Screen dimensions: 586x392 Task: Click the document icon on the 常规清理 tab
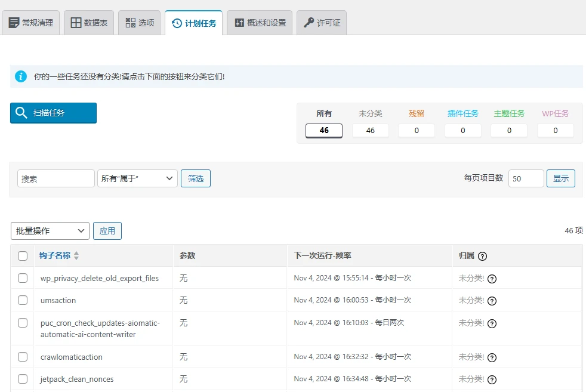coord(14,22)
